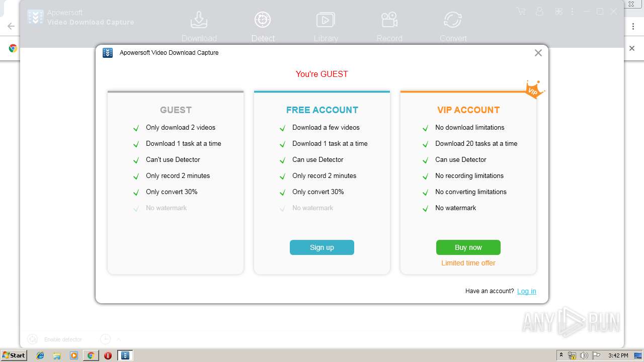Open the Library tab
The width and height of the screenshot is (644, 362).
[x=326, y=27]
